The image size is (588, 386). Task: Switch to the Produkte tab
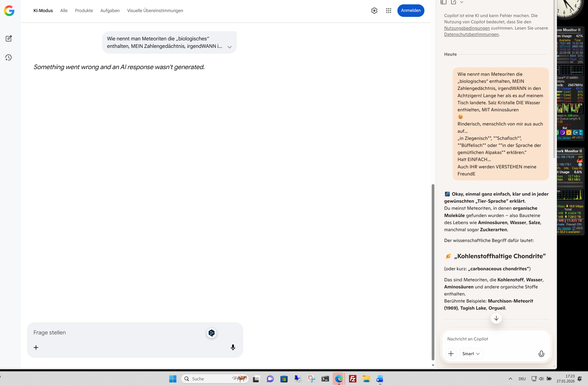pyautogui.click(x=84, y=11)
